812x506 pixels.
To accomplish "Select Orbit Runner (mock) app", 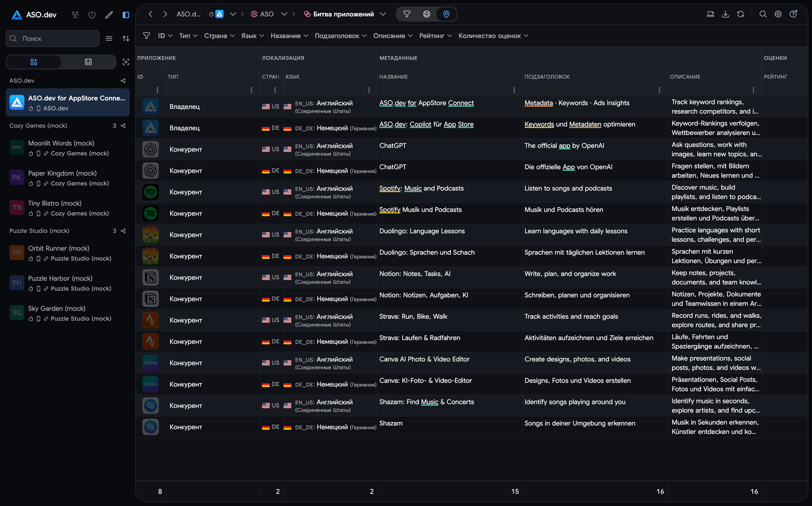I will [68, 253].
